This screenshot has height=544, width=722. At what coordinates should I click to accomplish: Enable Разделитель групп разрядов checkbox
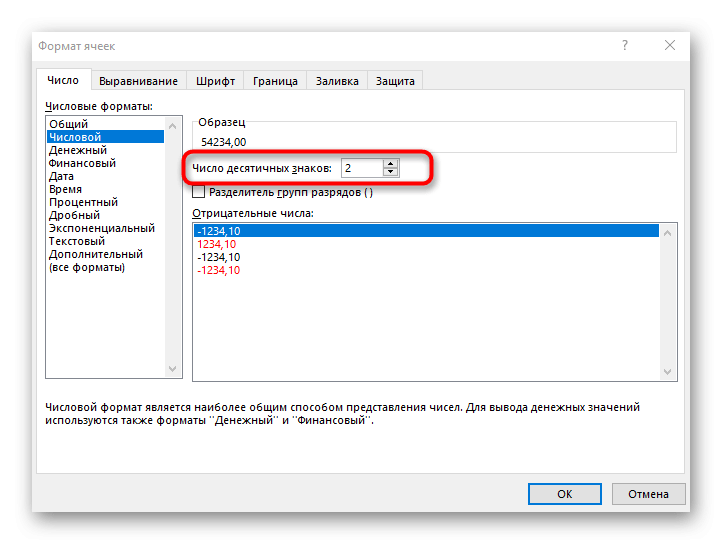pos(198,192)
